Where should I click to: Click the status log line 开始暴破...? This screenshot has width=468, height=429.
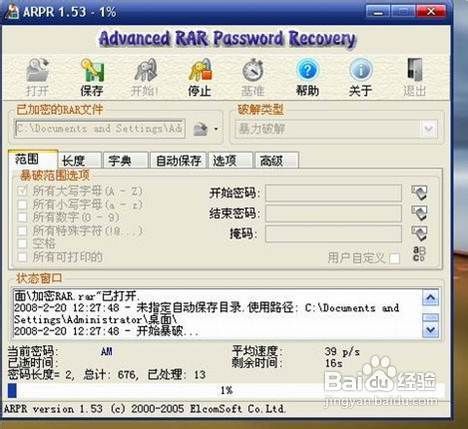[x=107, y=331]
